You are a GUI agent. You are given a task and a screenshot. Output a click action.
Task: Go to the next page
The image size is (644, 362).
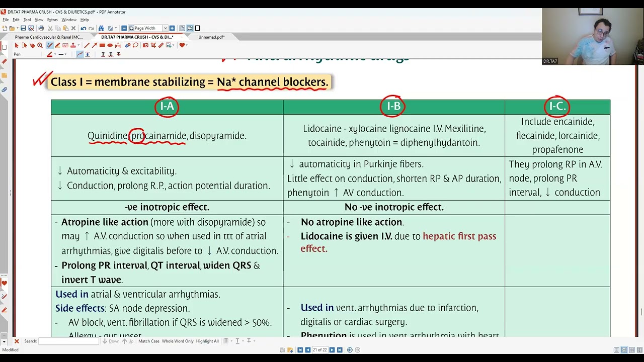coord(332,350)
